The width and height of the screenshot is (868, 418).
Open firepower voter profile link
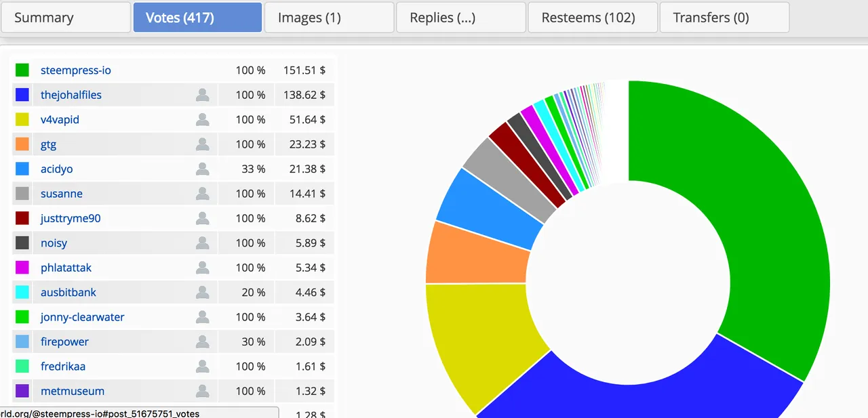(x=64, y=342)
